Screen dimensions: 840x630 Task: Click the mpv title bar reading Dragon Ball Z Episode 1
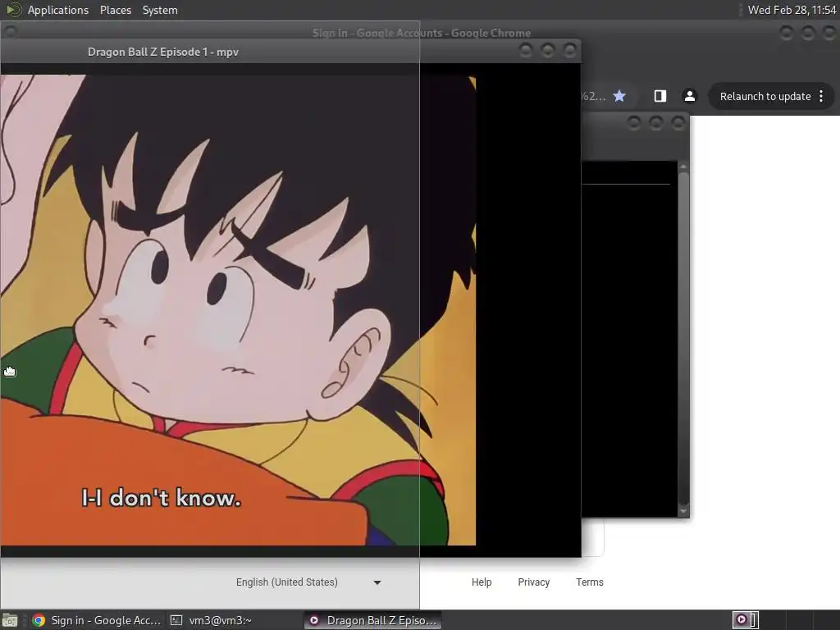pyautogui.click(x=163, y=52)
